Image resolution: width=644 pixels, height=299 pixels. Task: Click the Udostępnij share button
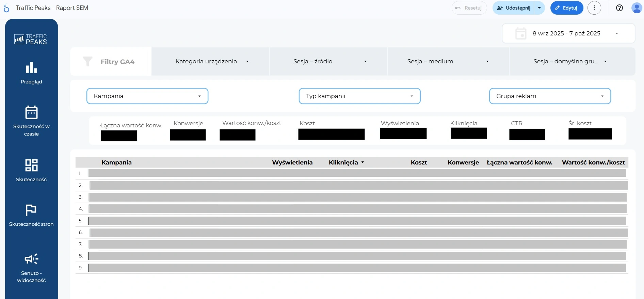514,8
